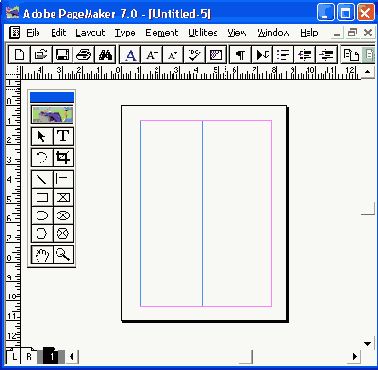This screenshot has width=378, height=370.
Task: Maximize the PageMaker application window
Action: 346,13
